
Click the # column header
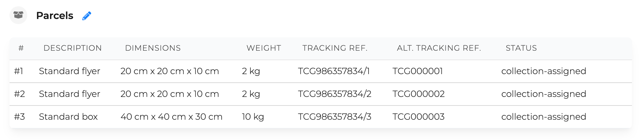(x=21, y=48)
